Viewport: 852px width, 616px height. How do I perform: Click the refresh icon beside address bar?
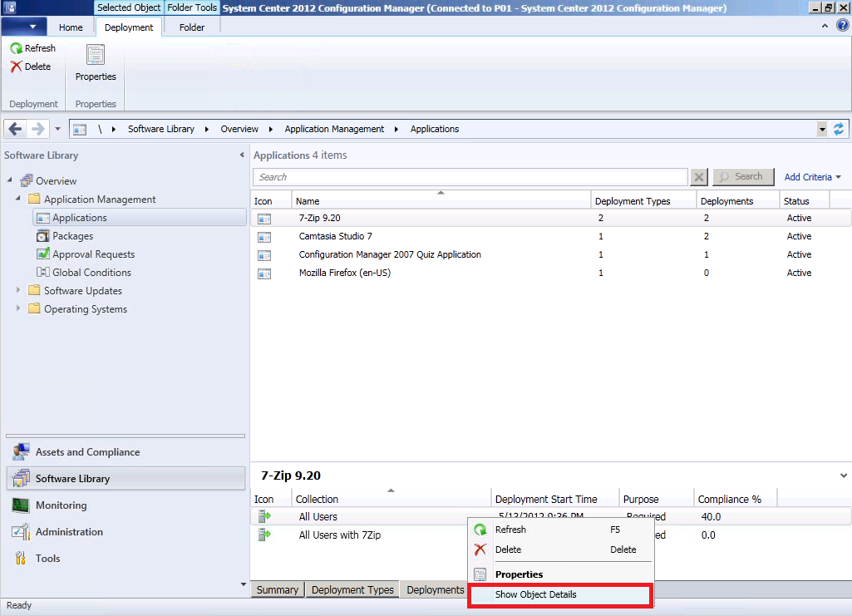(x=839, y=130)
